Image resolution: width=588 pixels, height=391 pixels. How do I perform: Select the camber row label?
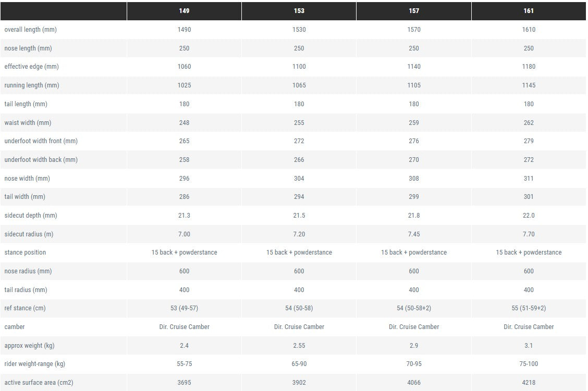[14, 327]
